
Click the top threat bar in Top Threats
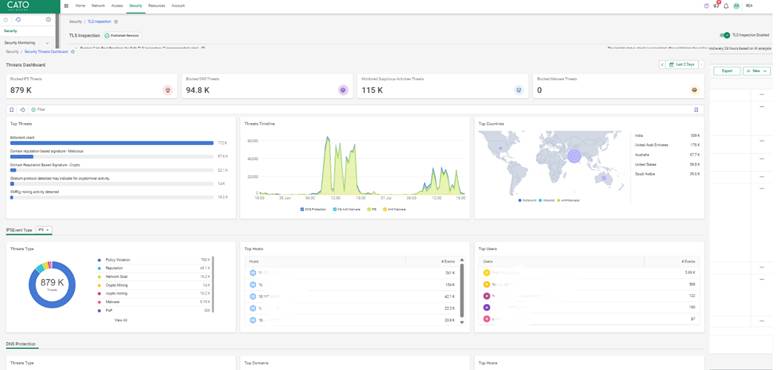112,143
